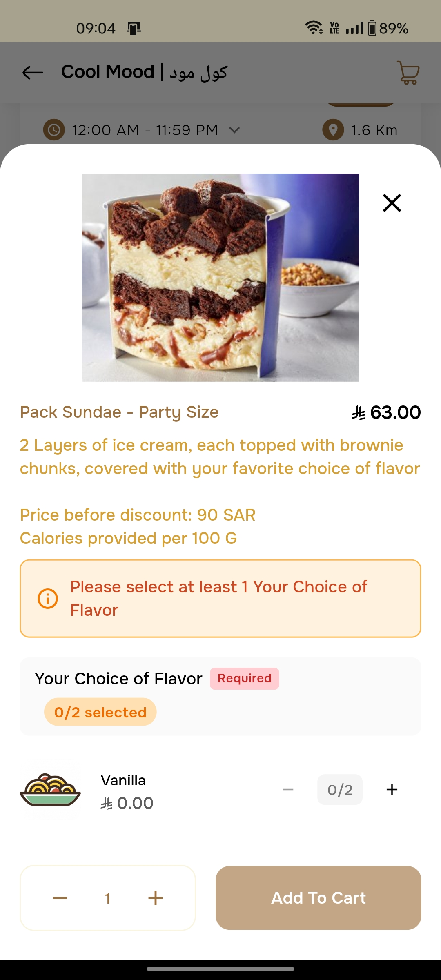View the Pack Sundae product image
The width and height of the screenshot is (441, 980).
[220, 278]
